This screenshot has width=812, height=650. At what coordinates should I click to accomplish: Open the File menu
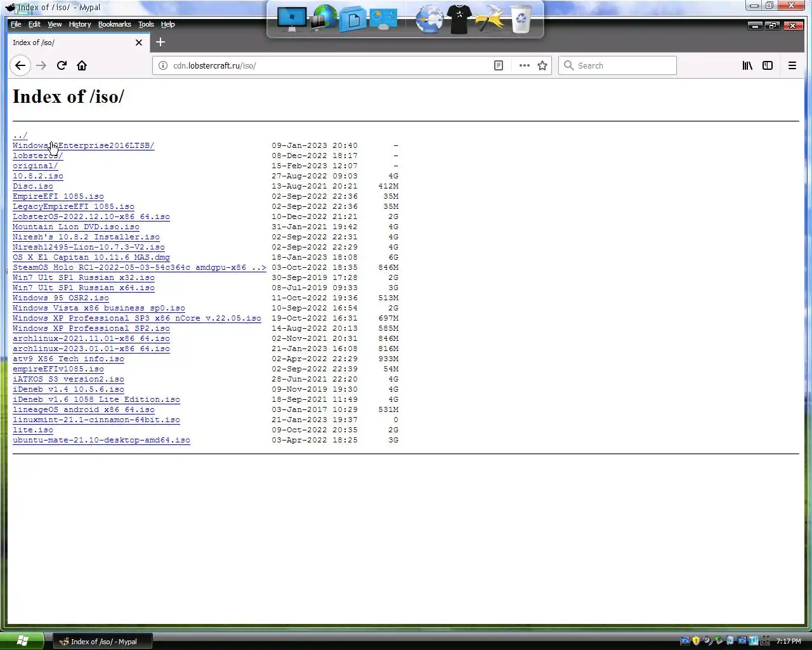[x=16, y=24]
